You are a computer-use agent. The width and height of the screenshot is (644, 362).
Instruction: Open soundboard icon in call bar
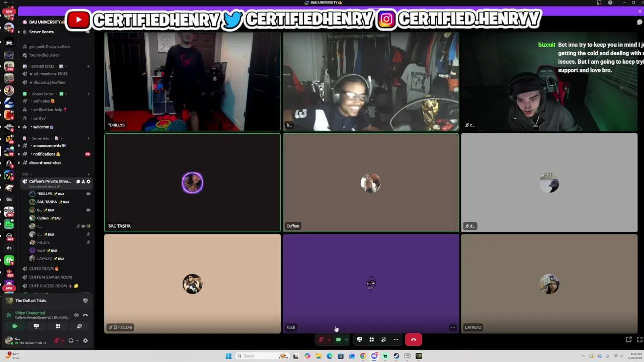coord(383,340)
